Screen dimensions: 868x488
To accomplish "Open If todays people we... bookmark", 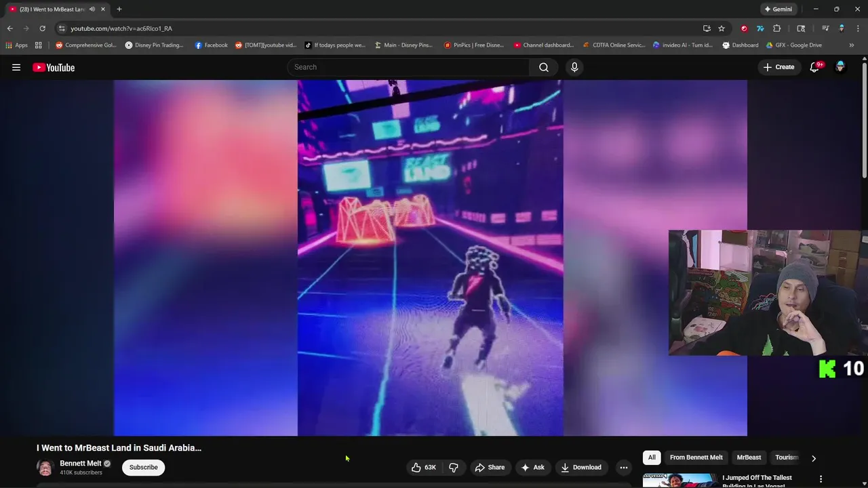I will click(335, 45).
